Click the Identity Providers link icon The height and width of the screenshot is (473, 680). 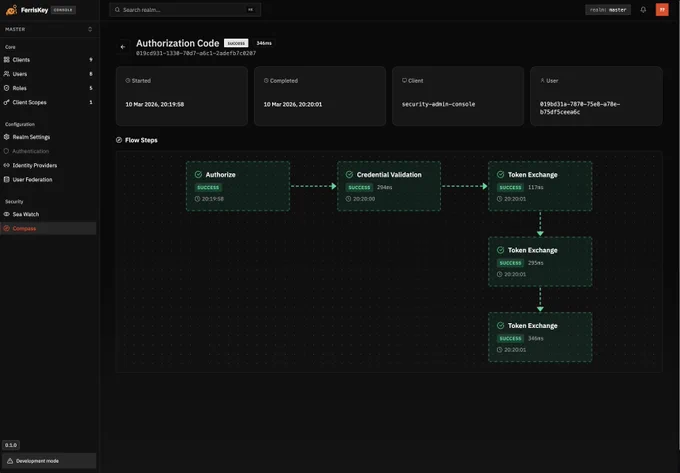(7, 165)
